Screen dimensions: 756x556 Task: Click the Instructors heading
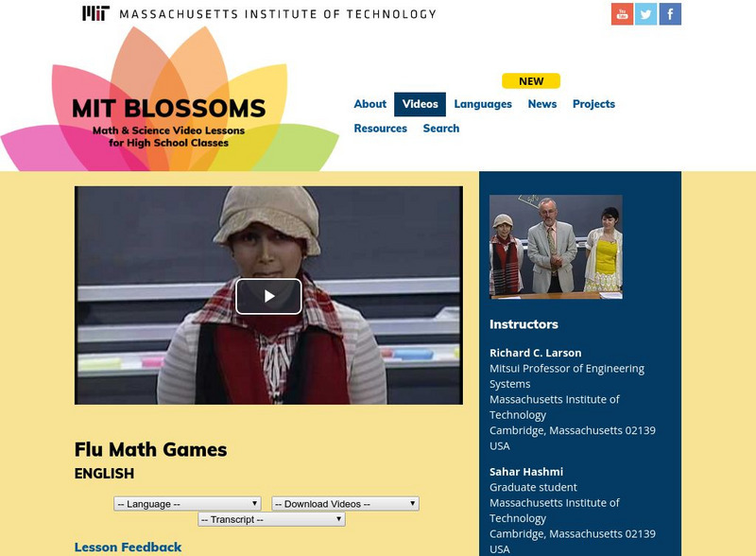(x=524, y=324)
